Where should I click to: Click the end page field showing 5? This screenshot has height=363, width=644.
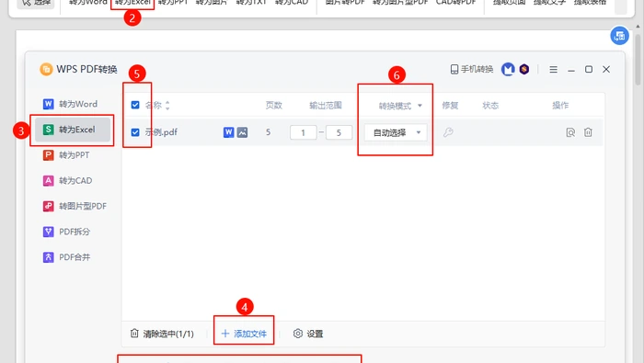(339, 132)
